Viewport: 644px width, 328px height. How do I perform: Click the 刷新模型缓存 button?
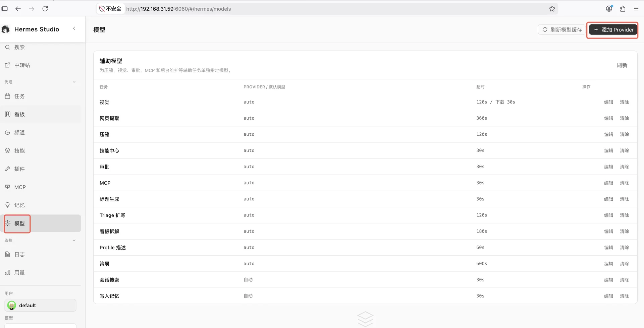click(562, 30)
